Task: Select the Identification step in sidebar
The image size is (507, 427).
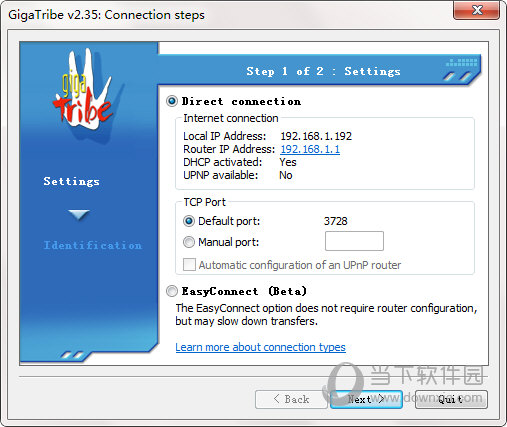Action: point(93,245)
